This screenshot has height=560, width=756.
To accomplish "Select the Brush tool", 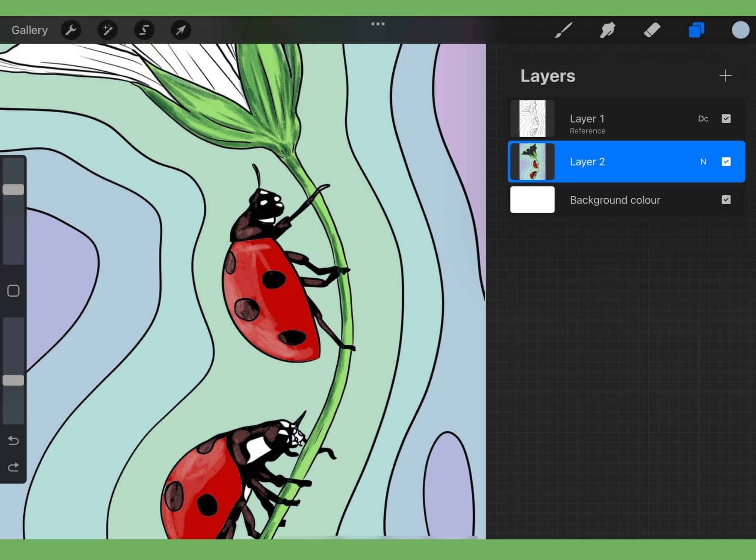I will pos(562,30).
